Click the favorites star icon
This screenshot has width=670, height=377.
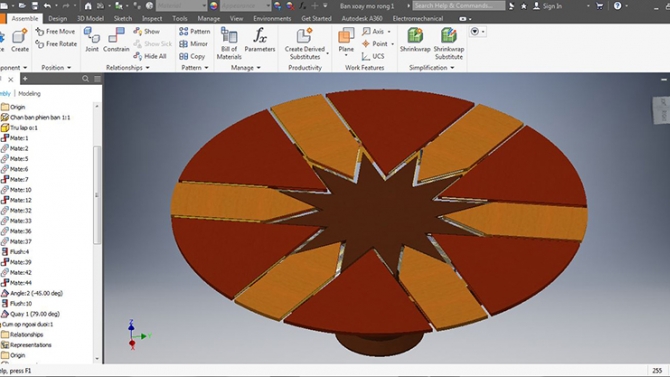(x=524, y=6)
